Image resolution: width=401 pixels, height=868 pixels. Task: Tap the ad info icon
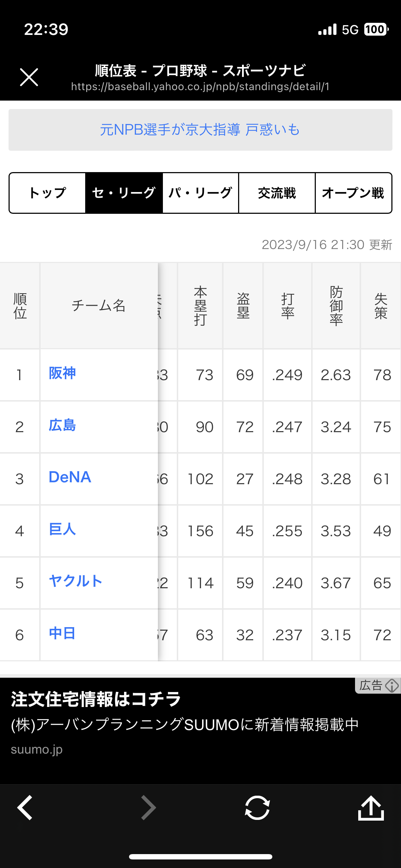point(392,686)
